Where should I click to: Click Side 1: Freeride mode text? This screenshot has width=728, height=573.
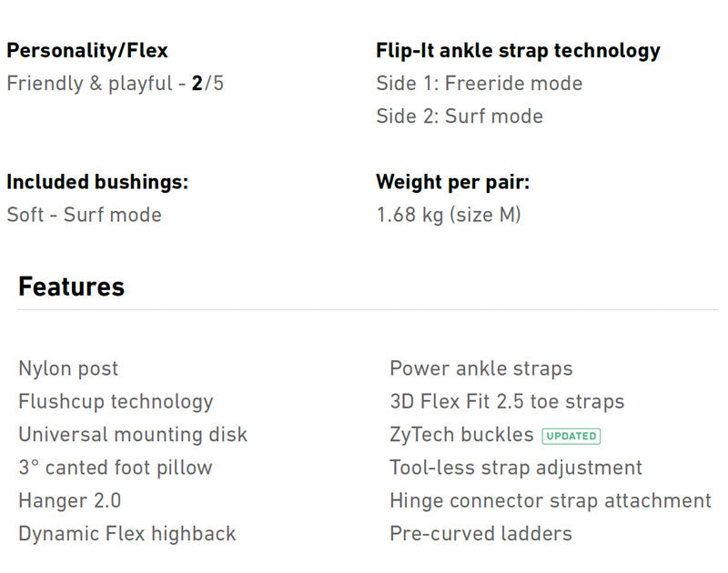click(479, 84)
